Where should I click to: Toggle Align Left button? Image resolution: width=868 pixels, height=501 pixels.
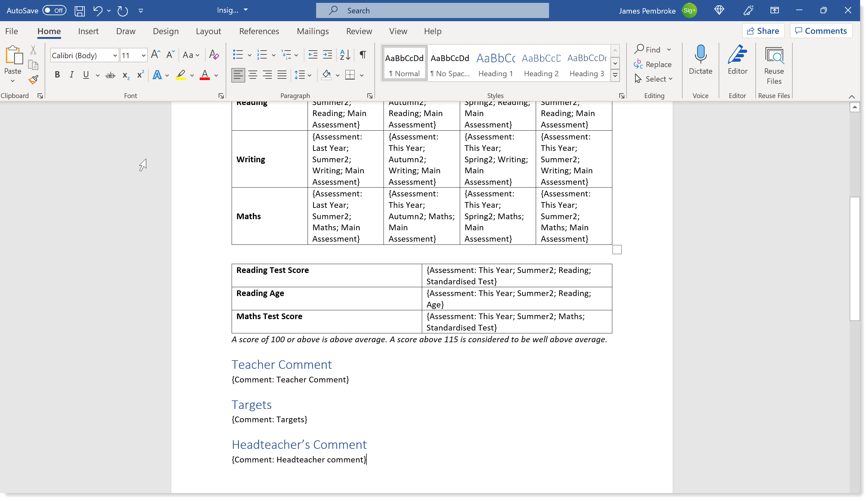coord(238,75)
